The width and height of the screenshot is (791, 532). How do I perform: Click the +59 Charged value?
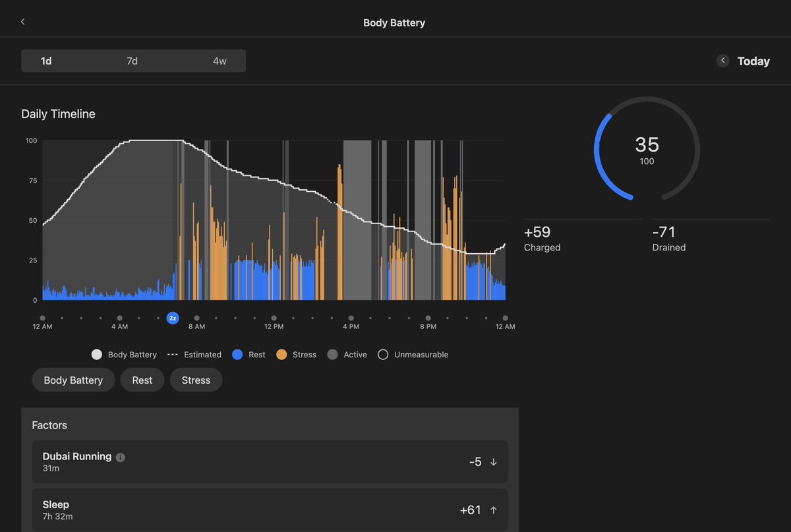(x=537, y=232)
